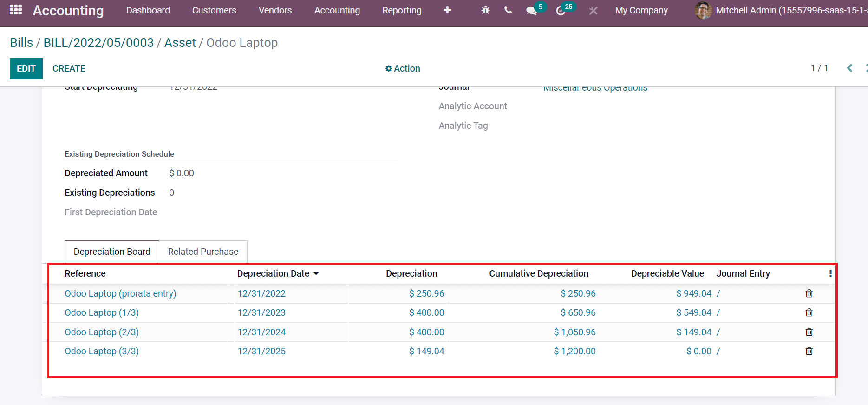
Task: Click the crossed tools icon in navbar
Action: (594, 10)
